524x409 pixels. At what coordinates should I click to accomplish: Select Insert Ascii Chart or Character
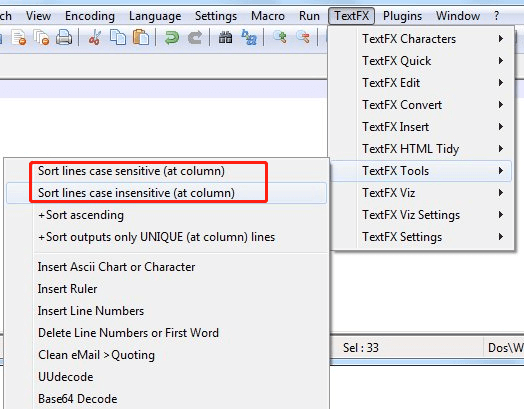(166, 267)
